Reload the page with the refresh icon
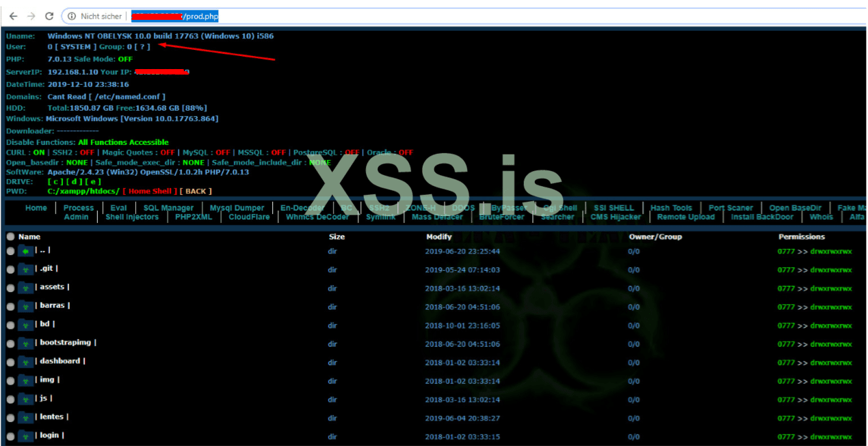Viewport: 868px width, 446px height. pos(49,16)
